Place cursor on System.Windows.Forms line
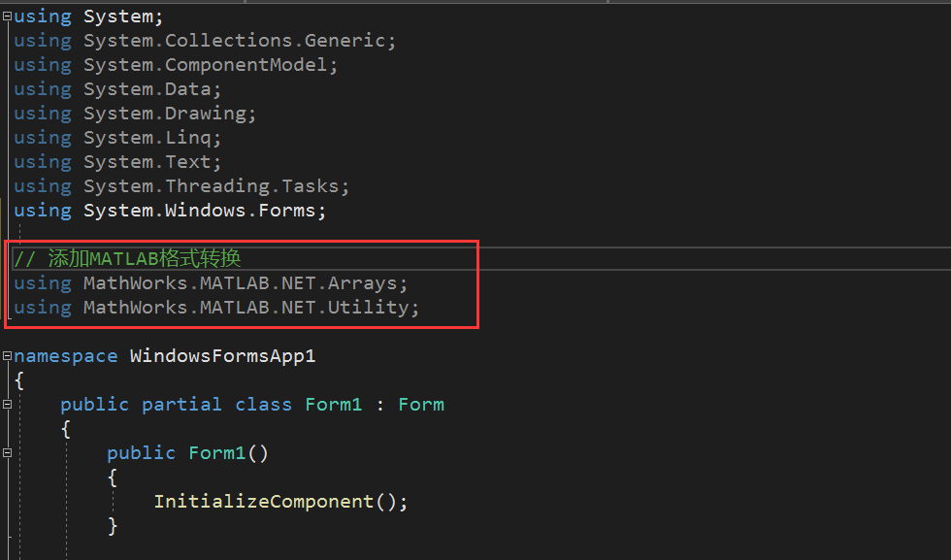Viewport: 951px width, 560px height. click(205, 211)
